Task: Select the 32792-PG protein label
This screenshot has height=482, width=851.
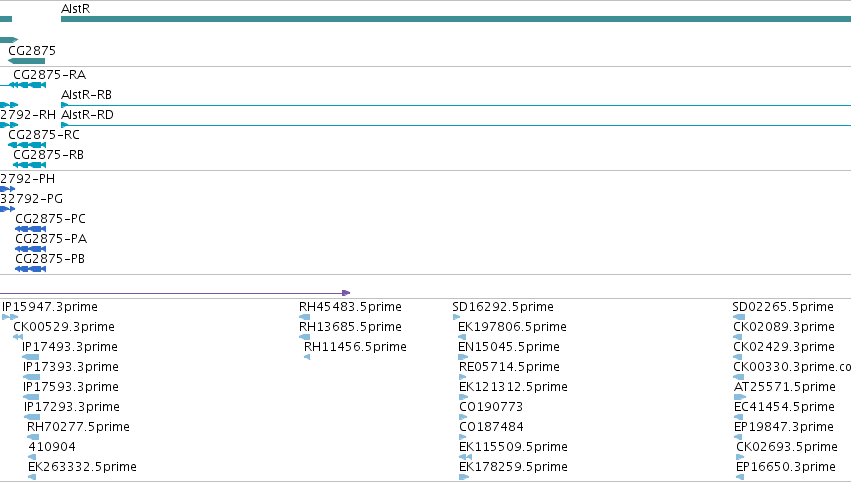Action: coord(31,199)
